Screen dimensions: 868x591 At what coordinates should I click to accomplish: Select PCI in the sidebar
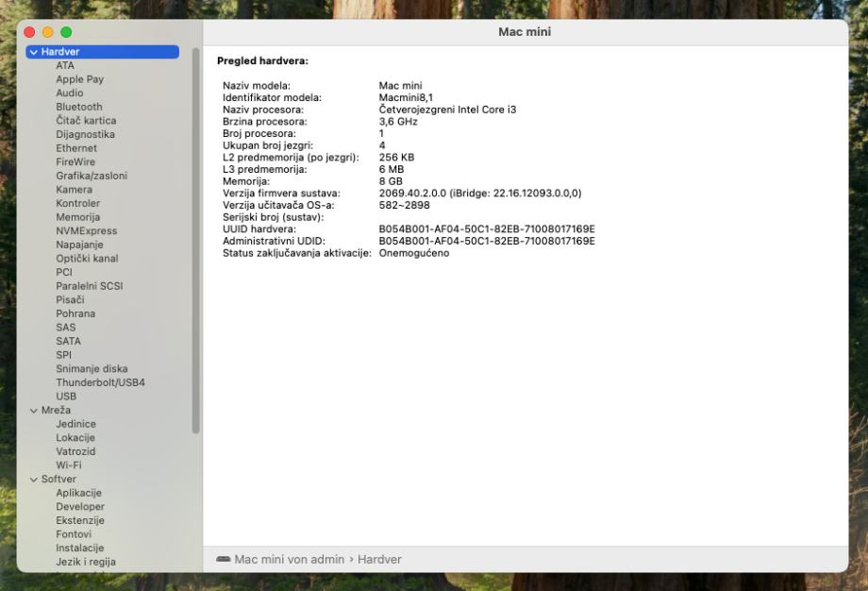point(63,273)
